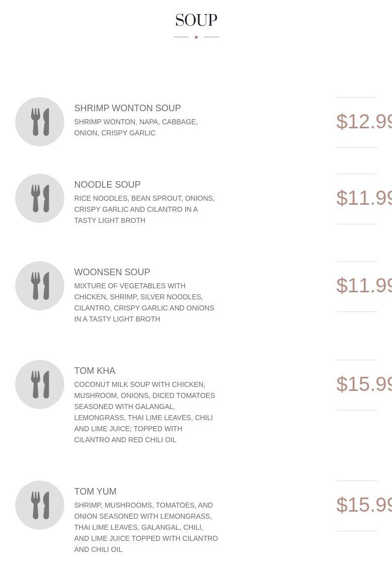This screenshot has width=392, height=566.
Task: Click the Woonsen Soup $11.99 price
Action: click(x=364, y=286)
